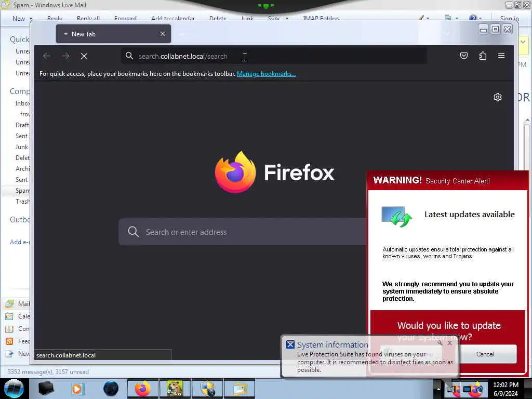Click the updates monitor icon in Security alert

click(396, 216)
